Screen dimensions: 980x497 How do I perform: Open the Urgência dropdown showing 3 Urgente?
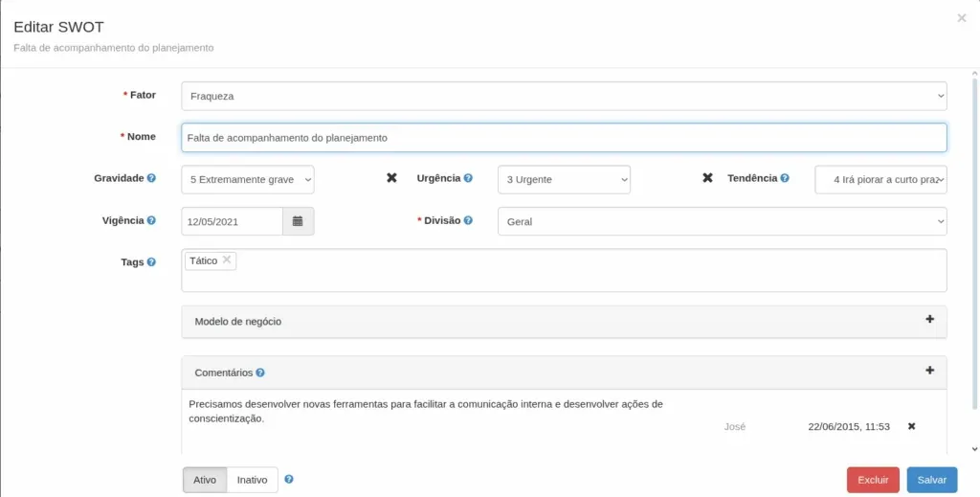click(x=564, y=179)
